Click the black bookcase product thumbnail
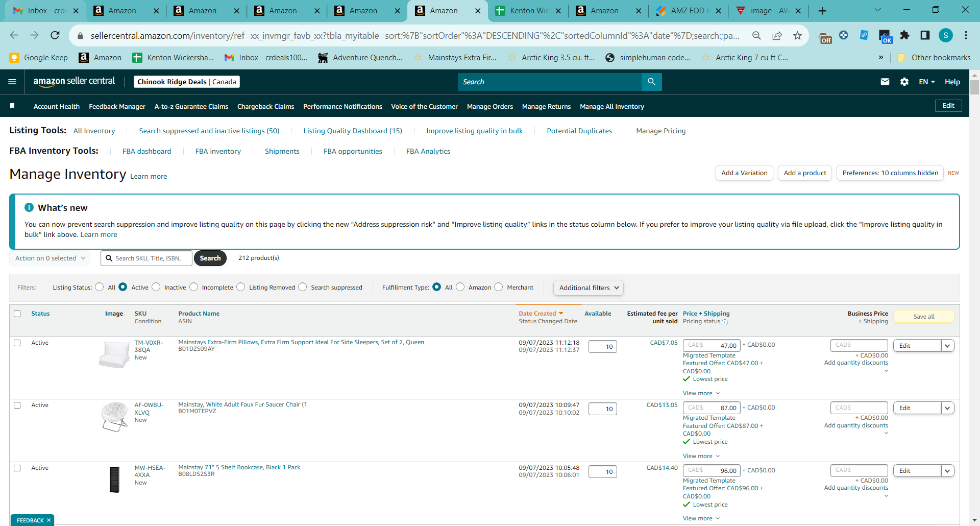The height and width of the screenshot is (526, 980). tap(114, 480)
